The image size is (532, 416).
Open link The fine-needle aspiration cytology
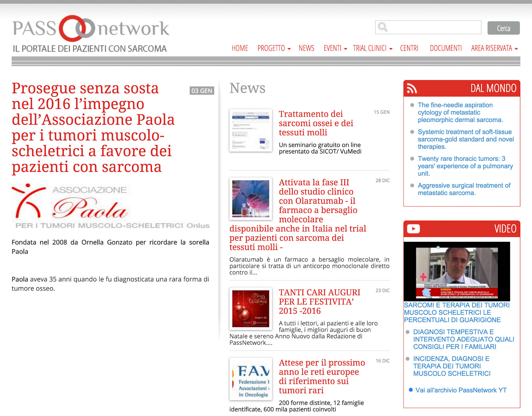(460, 112)
